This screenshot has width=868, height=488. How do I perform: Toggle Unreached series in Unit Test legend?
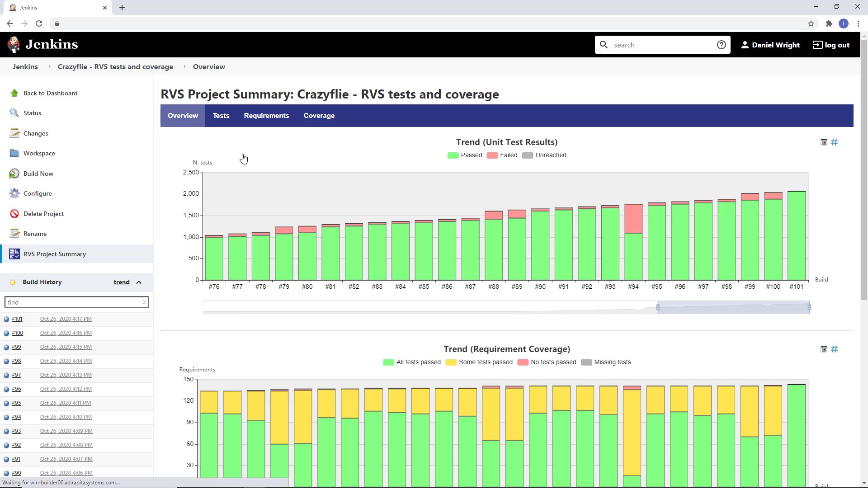point(544,155)
